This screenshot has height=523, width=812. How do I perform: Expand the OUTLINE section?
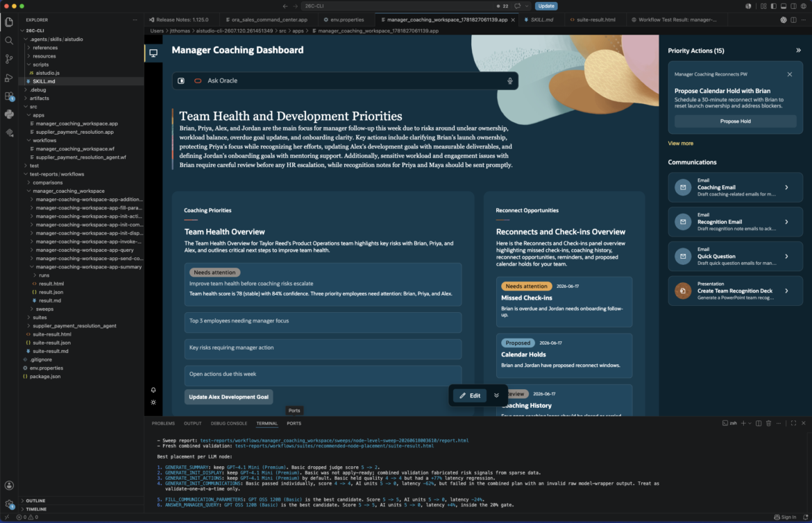click(x=35, y=501)
